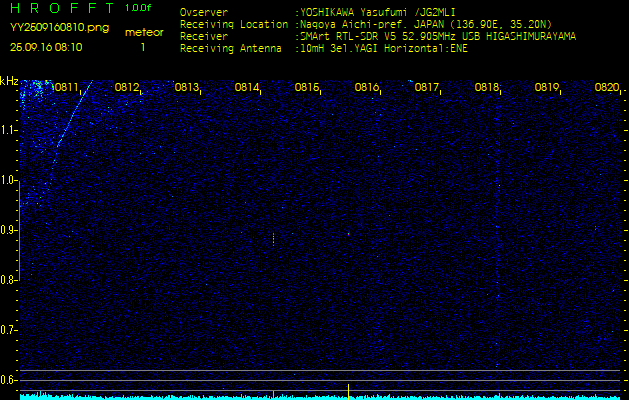Click the yellow meteor label
Viewport: 629px width, 400px height.
click(143, 32)
